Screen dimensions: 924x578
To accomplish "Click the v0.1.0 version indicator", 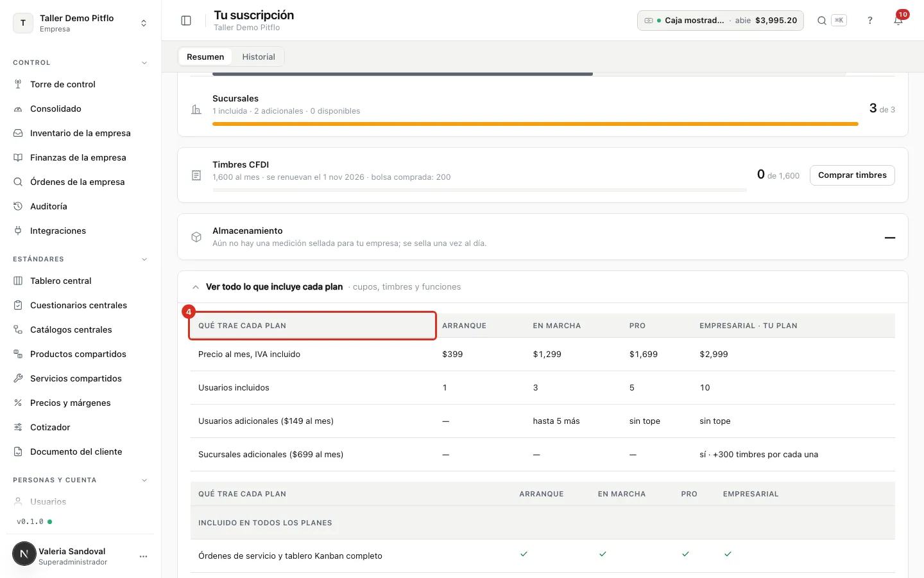I will (34, 521).
